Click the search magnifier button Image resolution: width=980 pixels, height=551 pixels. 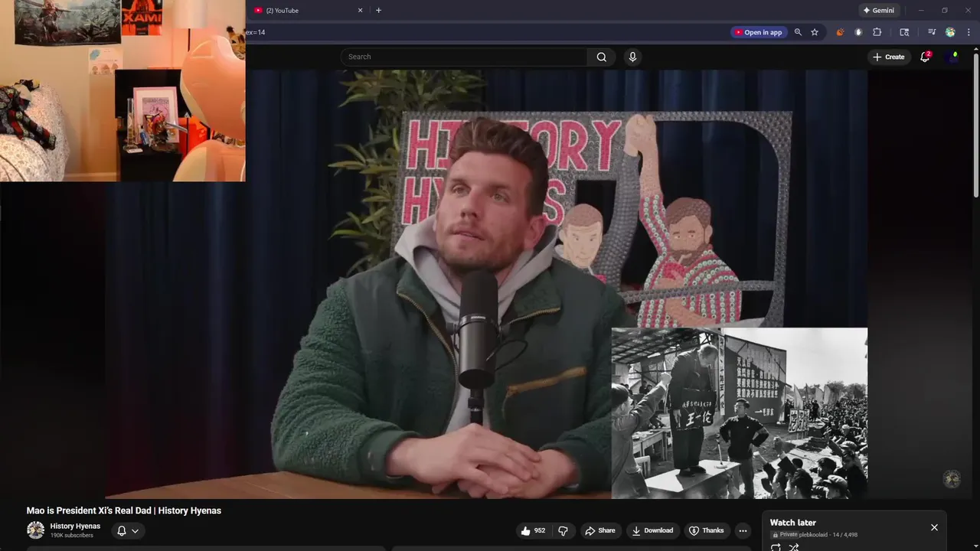point(601,57)
